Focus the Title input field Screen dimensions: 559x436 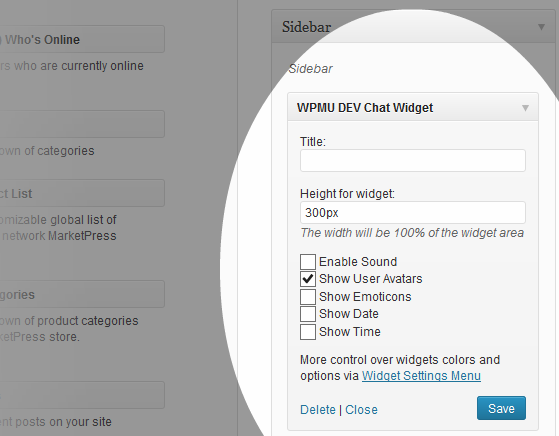click(413, 160)
